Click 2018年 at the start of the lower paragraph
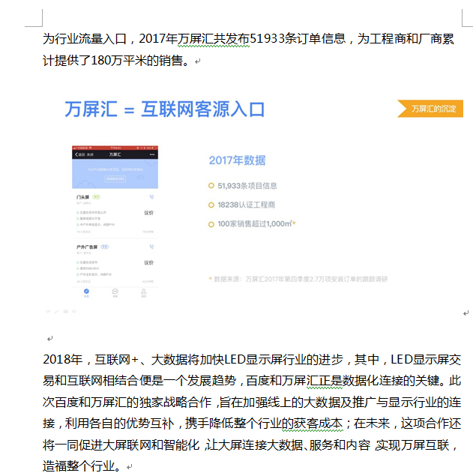The image size is (473, 476). [63, 360]
